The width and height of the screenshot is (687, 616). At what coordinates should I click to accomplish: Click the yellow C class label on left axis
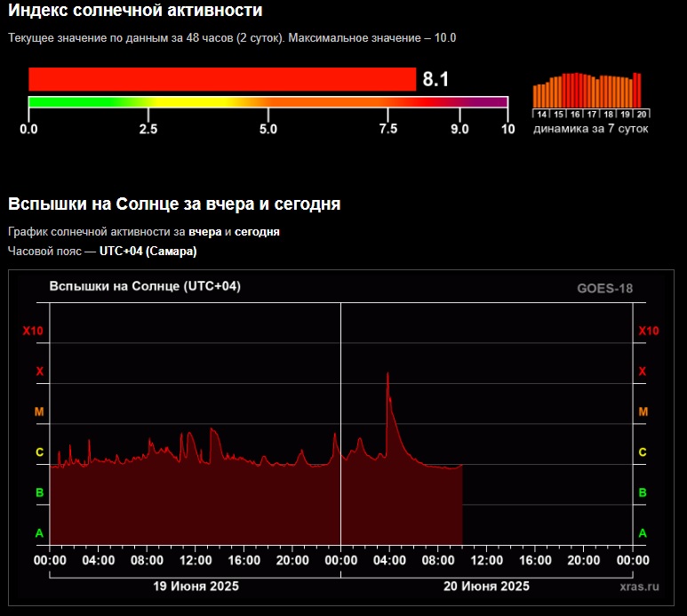coord(39,452)
